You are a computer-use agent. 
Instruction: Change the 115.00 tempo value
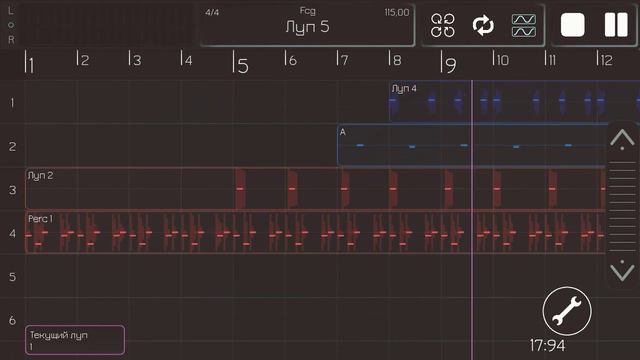[x=396, y=12]
